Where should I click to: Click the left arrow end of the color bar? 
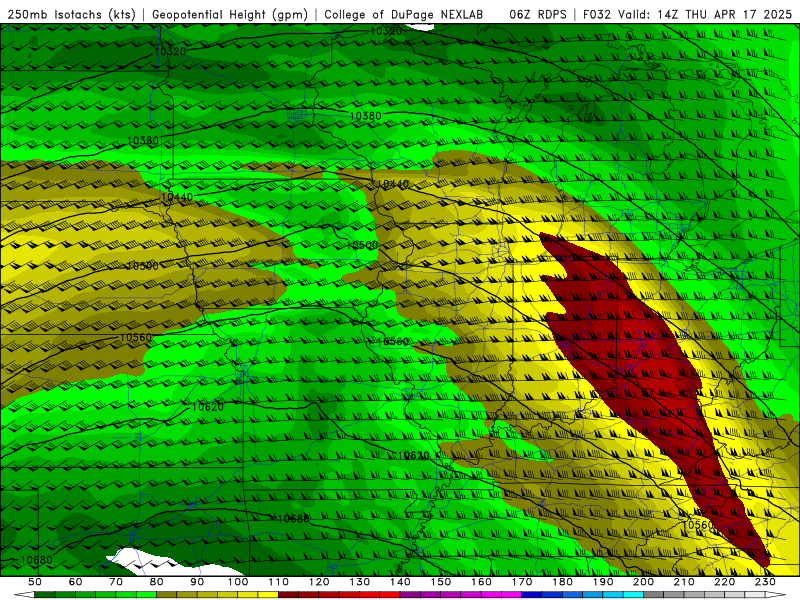tap(23, 595)
